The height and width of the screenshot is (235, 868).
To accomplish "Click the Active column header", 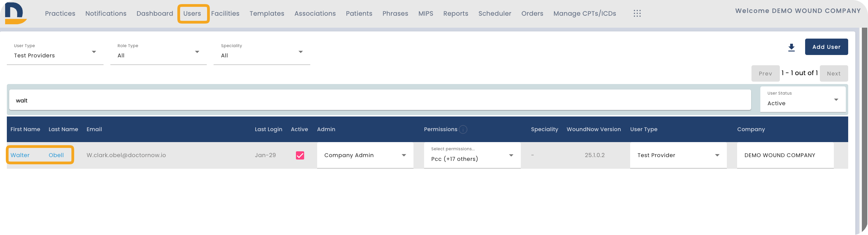I will (299, 129).
